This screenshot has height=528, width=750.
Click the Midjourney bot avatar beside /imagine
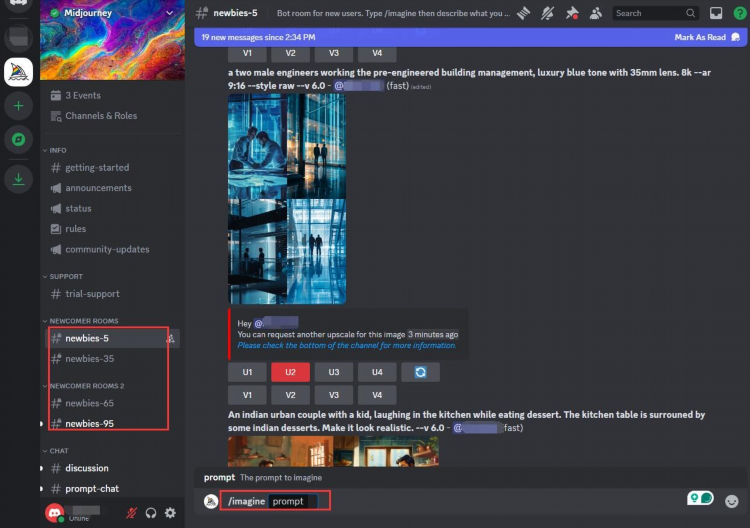(211, 501)
